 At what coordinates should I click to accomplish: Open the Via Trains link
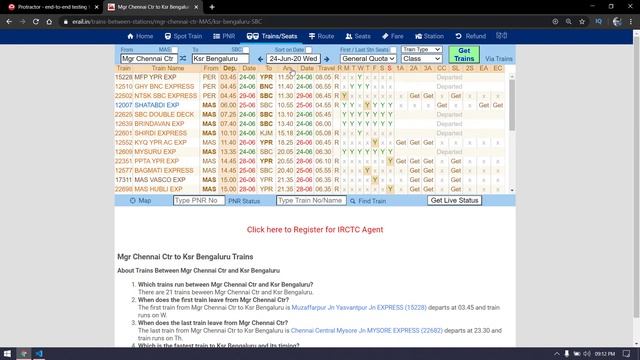[498, 59]
